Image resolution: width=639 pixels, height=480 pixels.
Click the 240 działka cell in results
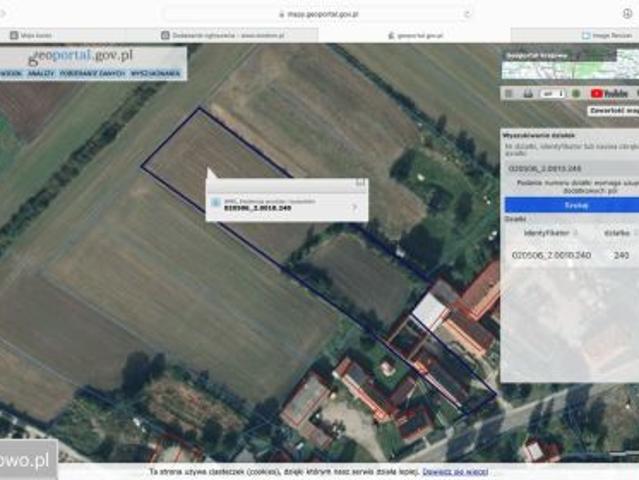click(x=621, y=255)
